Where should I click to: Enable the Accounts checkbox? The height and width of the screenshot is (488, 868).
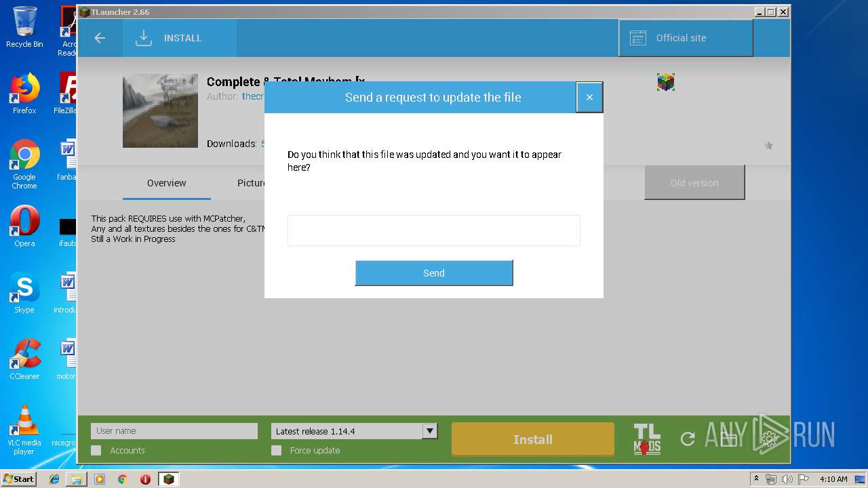[96, 451]
